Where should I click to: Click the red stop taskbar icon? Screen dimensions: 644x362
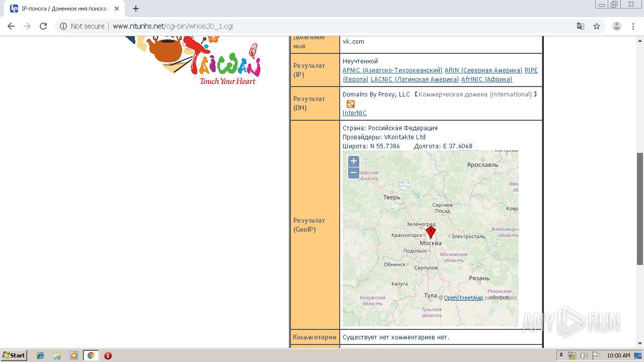click(x=108, y=355)
